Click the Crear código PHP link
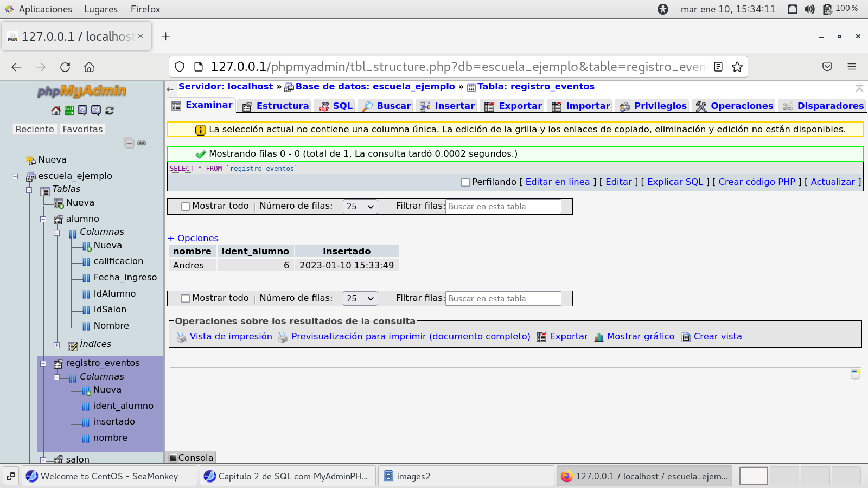Viewport: 868px width, 488px height. pos(756,182)
